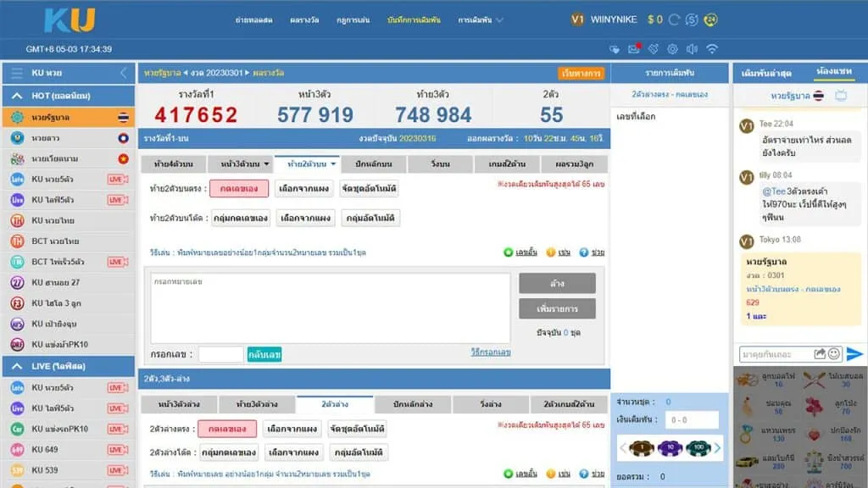Select กดเลขเอง mode for 2ตัวล่างตรง
This screenshot has height=488, width=868.
pyautogui.click(x=227, y=429)
